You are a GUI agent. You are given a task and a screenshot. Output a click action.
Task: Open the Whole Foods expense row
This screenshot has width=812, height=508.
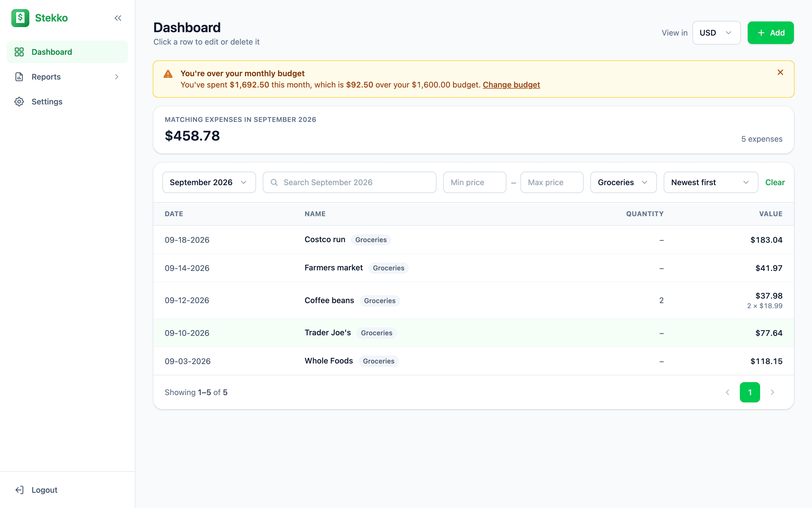point(473,361)
